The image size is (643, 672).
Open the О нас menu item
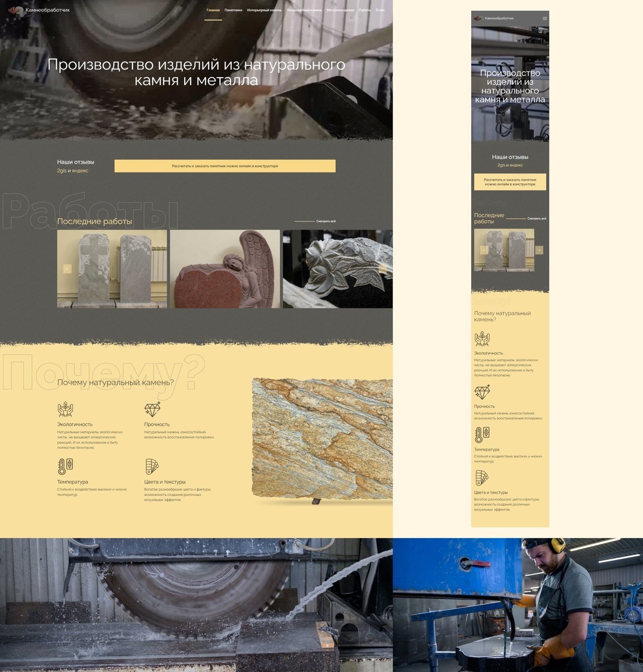(x=380, y=10)
